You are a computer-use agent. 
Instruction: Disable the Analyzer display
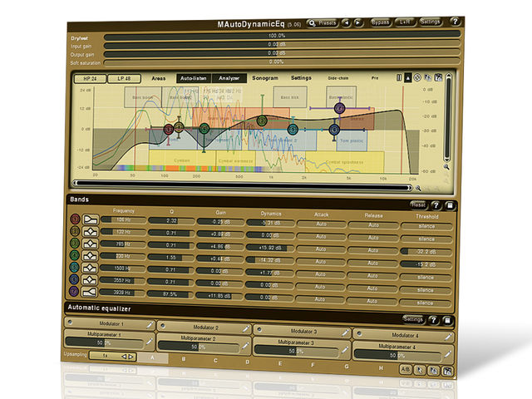(x=229, y=78)
